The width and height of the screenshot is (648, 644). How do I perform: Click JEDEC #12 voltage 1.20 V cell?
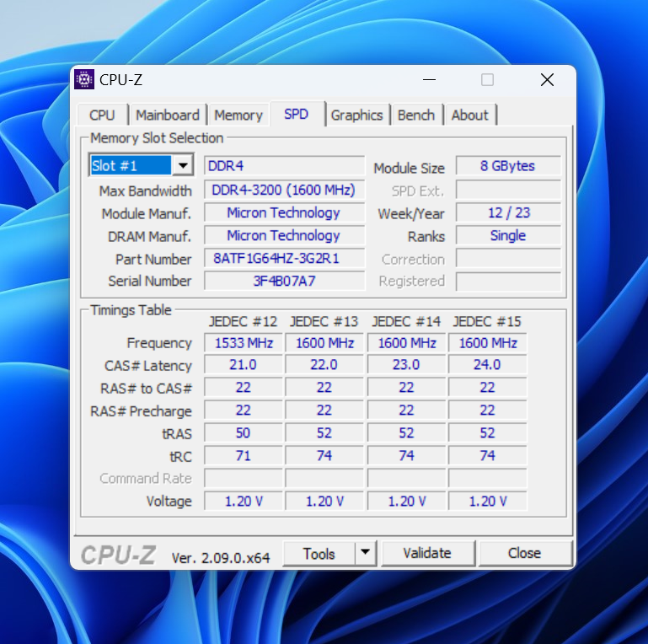[244, 502]
